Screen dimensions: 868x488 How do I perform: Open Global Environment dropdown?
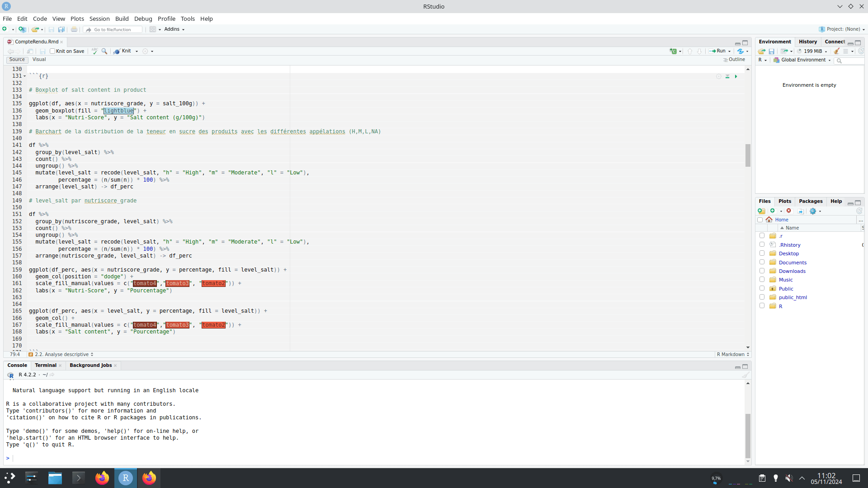coord(802,60)
